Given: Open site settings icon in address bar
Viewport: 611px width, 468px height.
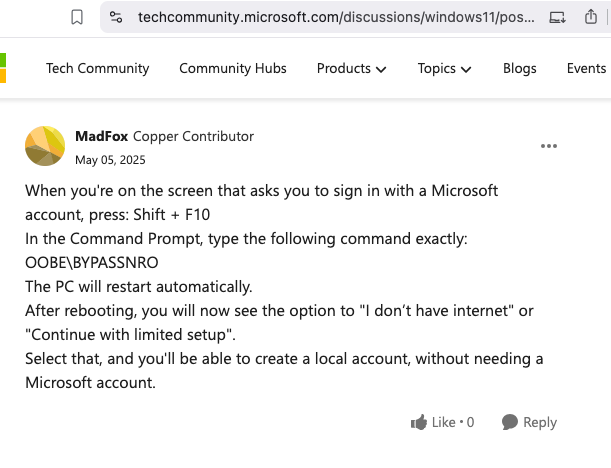Looking at the screenshot, I should 116,17.
